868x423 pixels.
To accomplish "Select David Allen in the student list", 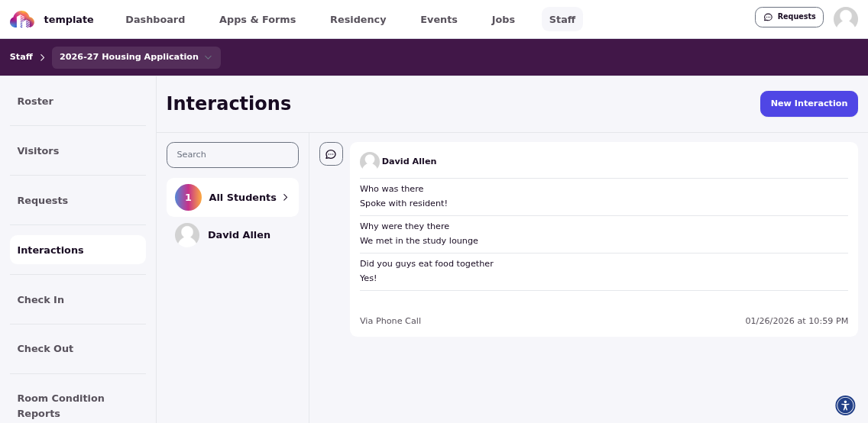I will [x=232, y=235].
